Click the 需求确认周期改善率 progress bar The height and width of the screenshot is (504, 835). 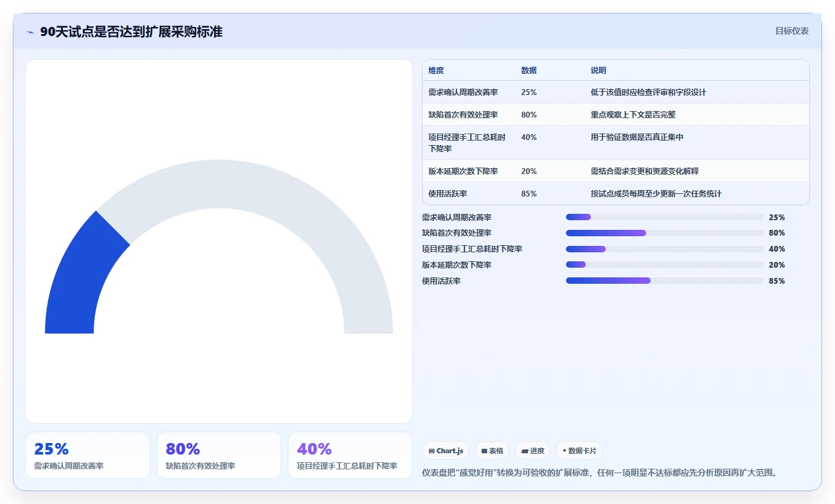[664, 217]
